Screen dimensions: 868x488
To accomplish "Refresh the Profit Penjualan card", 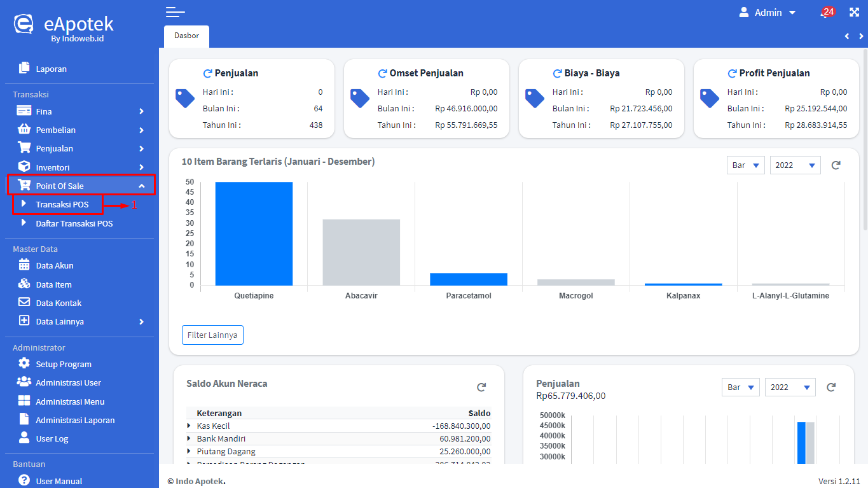I will click(x=732, y=73).
